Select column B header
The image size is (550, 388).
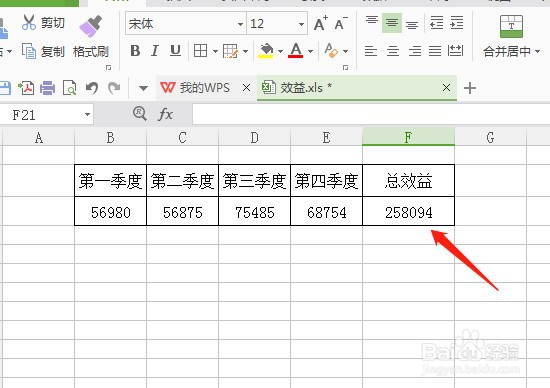tap(110, 137)
